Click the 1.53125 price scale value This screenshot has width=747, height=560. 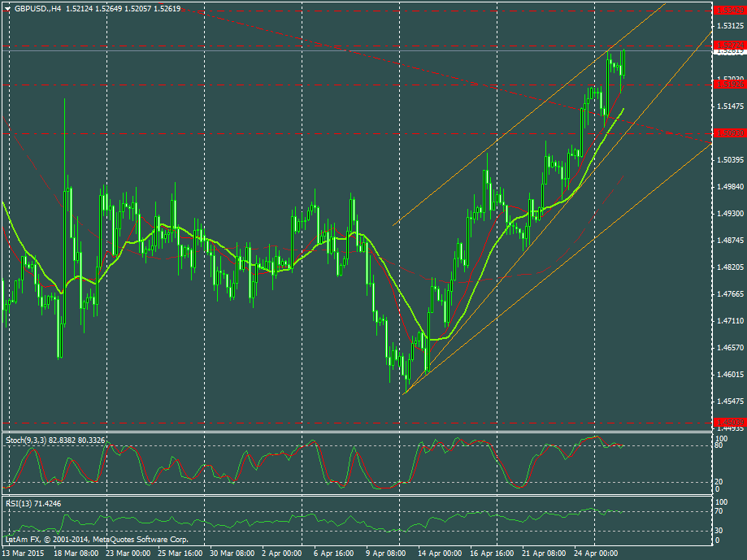(729, 26)
